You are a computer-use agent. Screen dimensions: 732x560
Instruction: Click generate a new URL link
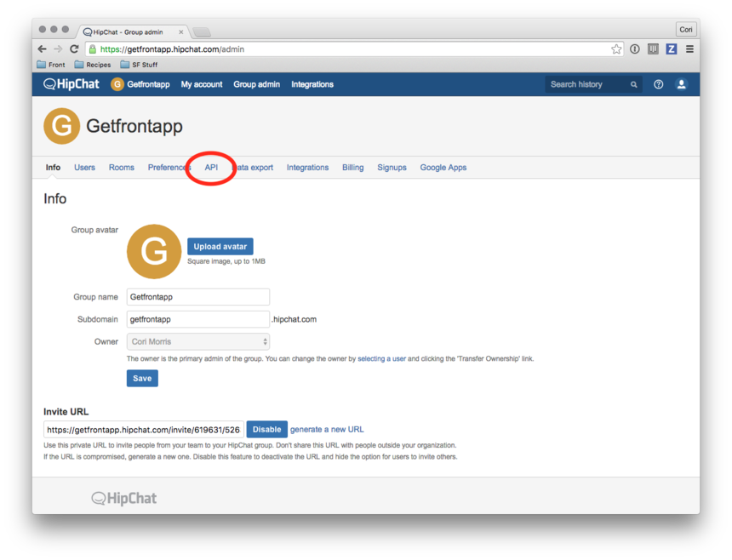click(x=327, y=429)
